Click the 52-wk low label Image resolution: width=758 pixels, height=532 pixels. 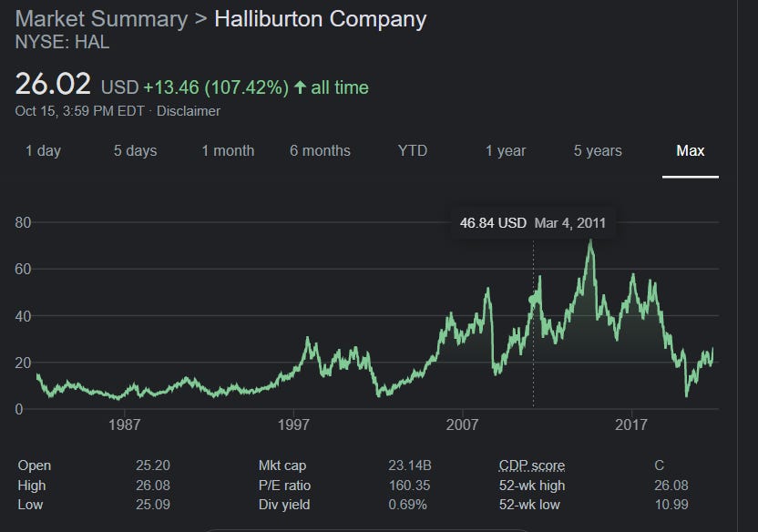[529, 505]
